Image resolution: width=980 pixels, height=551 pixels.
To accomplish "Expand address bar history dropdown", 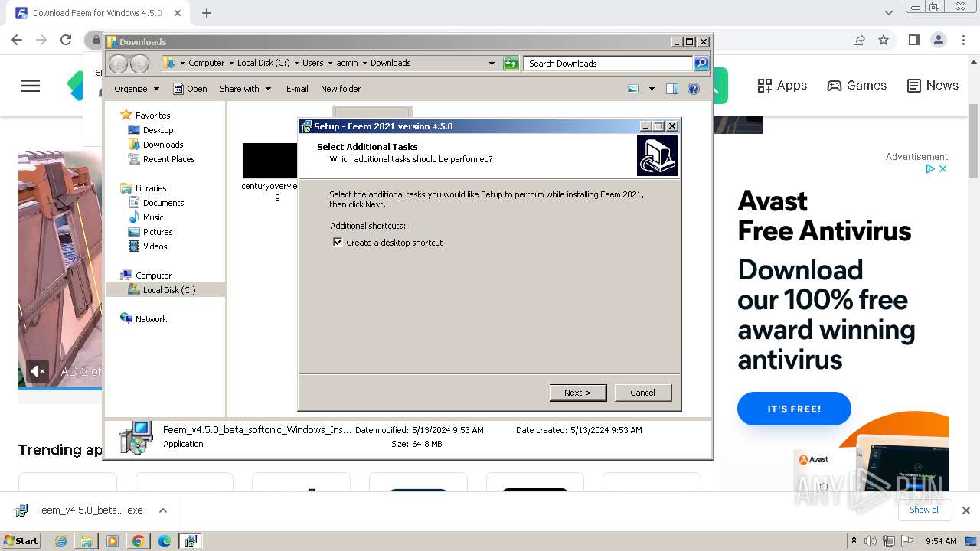I will [x=492, y=64].
